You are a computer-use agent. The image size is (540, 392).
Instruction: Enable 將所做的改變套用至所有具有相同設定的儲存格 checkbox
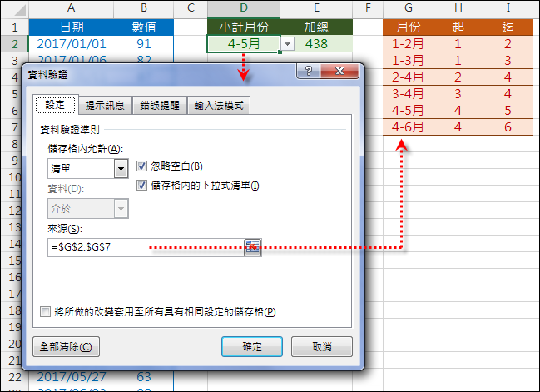pos(45,312)
